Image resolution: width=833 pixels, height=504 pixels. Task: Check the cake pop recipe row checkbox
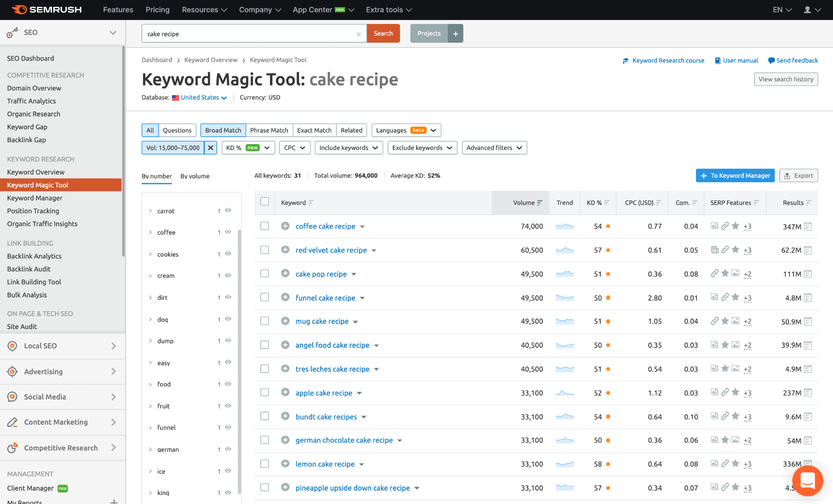(265, 273)
